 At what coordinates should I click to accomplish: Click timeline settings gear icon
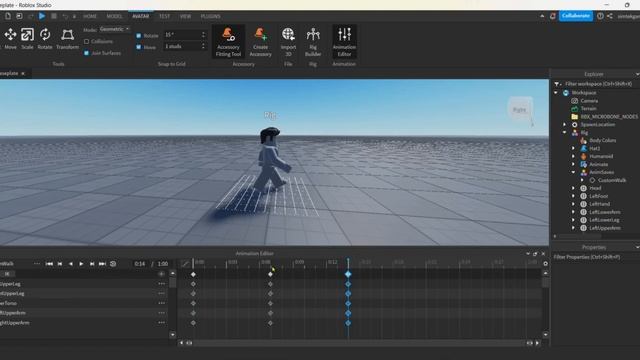click(545, 264)
